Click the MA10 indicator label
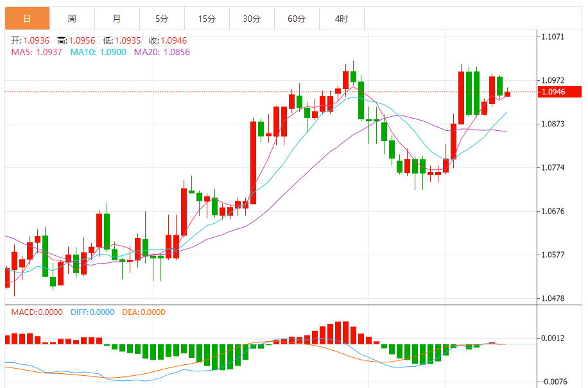The height and width of the screenshot is (388, 588). coord(98,52)
